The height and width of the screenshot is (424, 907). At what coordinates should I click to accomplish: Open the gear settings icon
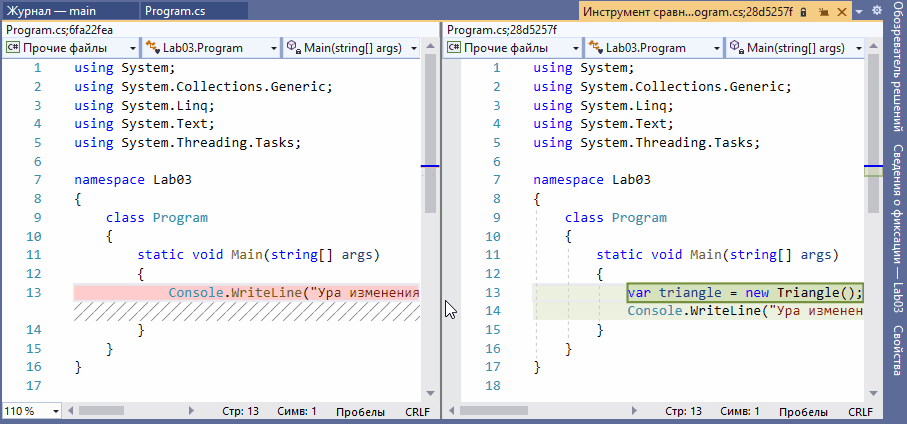click(877, 10)
